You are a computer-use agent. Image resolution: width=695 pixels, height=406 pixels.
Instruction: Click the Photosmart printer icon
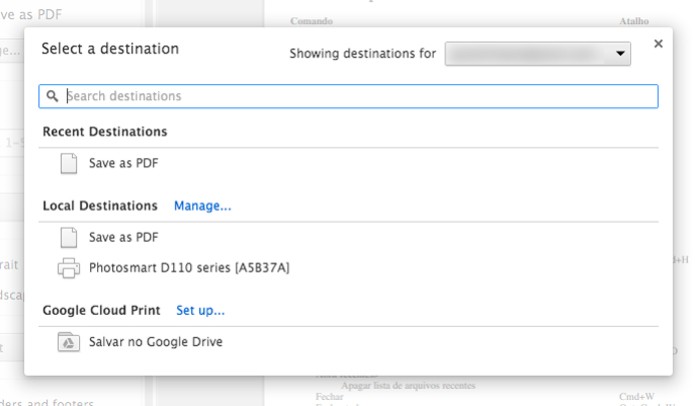[x=68, y=268]
